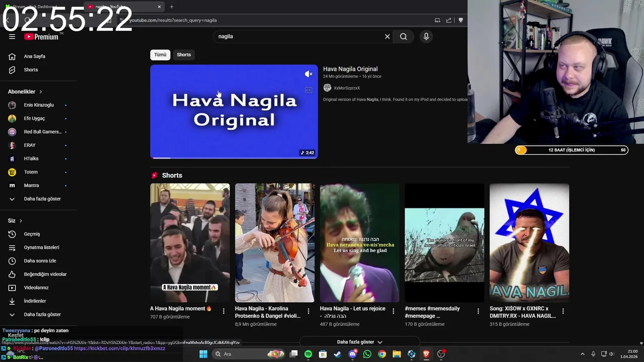Select the Shorts filter chip
This screenshot has width=644, height=362.
(x=184, y=54)
